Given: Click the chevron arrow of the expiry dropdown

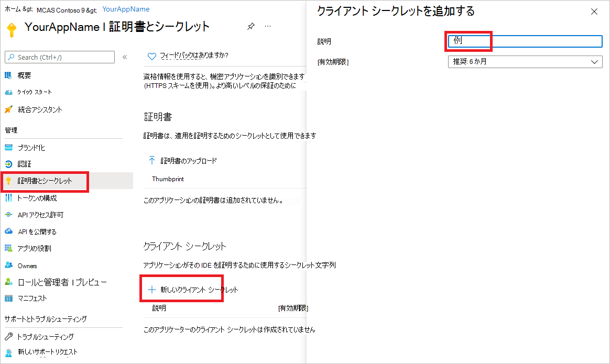Looking at the screenshot, I should tap(594, 62).
